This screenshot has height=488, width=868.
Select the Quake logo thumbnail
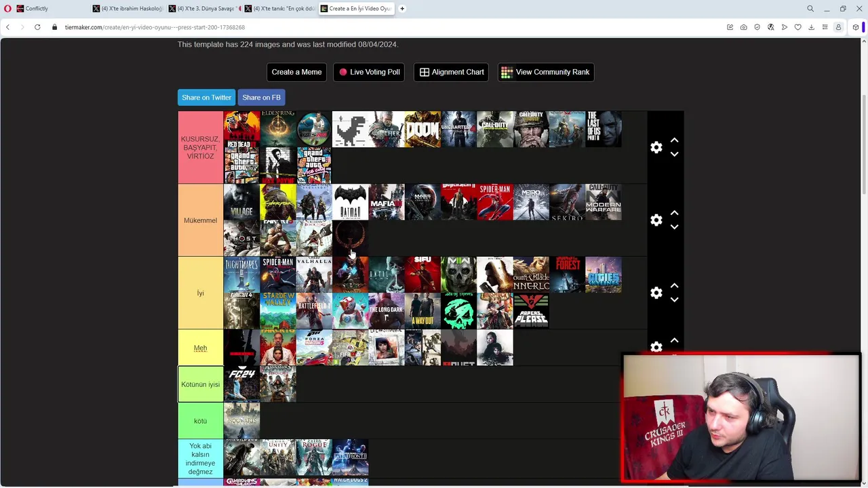pos(350,238)
